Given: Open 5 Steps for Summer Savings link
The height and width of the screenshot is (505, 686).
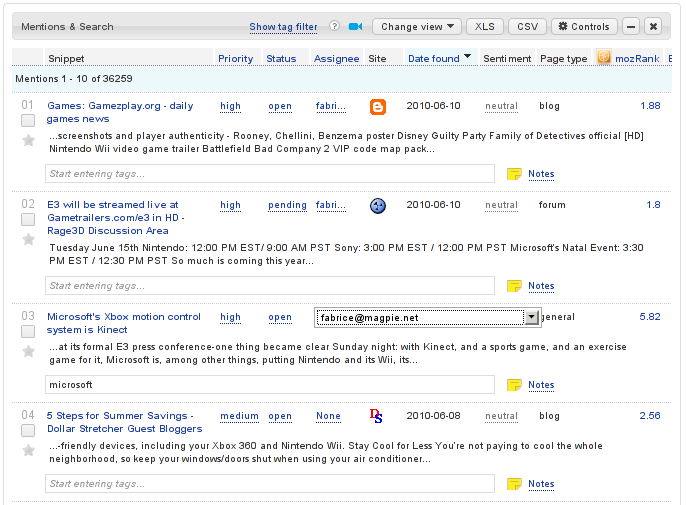Looking at the screenshot, I should pos(124,422).
